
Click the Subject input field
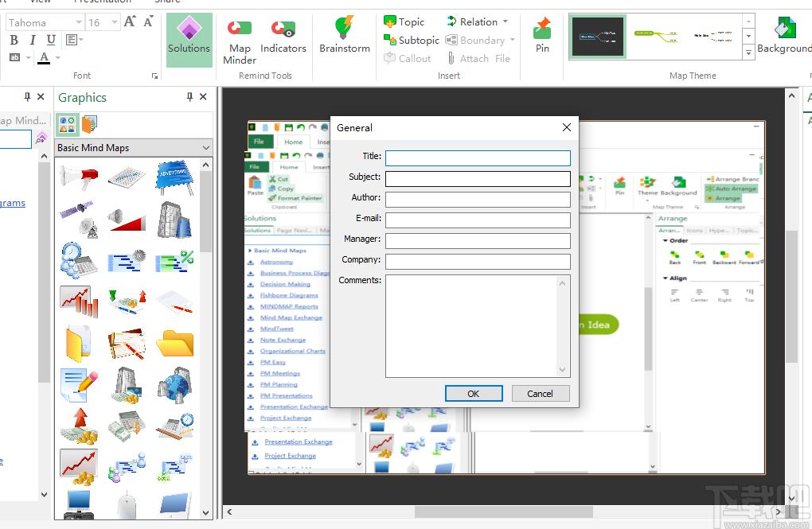pos(478,178)
